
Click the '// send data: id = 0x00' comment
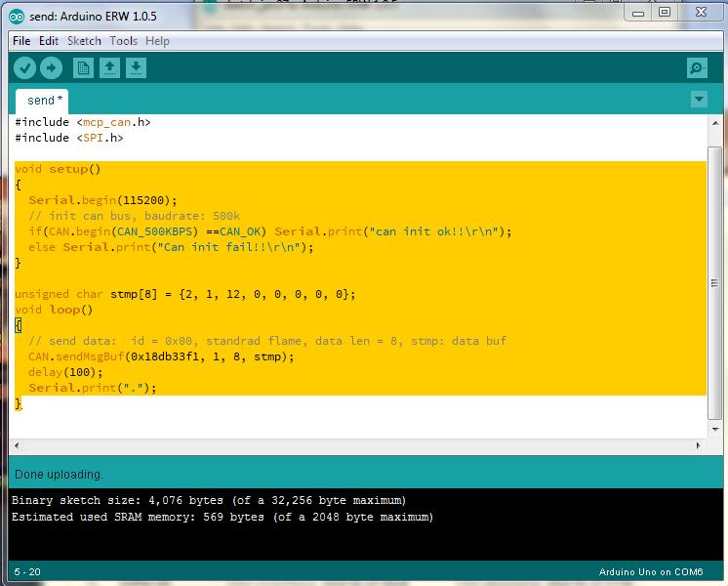tap(267, 341)
